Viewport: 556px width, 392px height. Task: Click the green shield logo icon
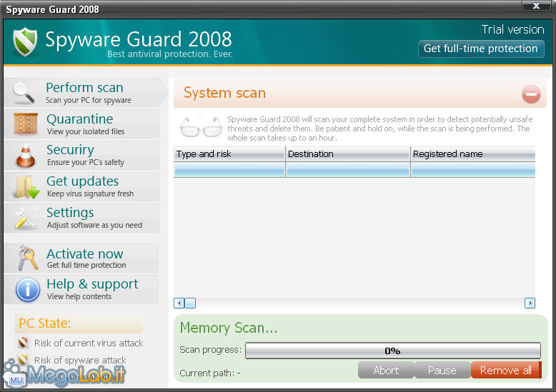point(25,42)
